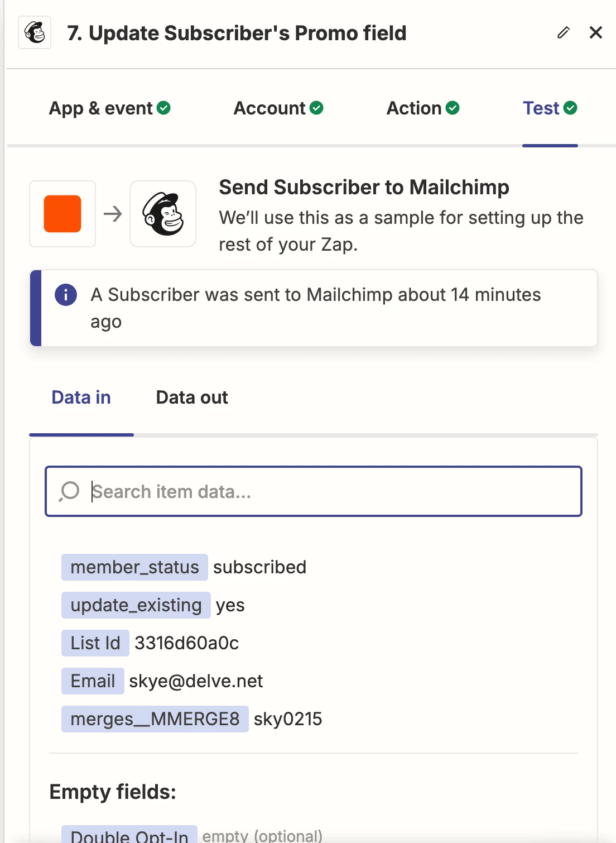Click the orange trigger app icon
Viewport: 616px width, 843px height.
coord(62,214)
